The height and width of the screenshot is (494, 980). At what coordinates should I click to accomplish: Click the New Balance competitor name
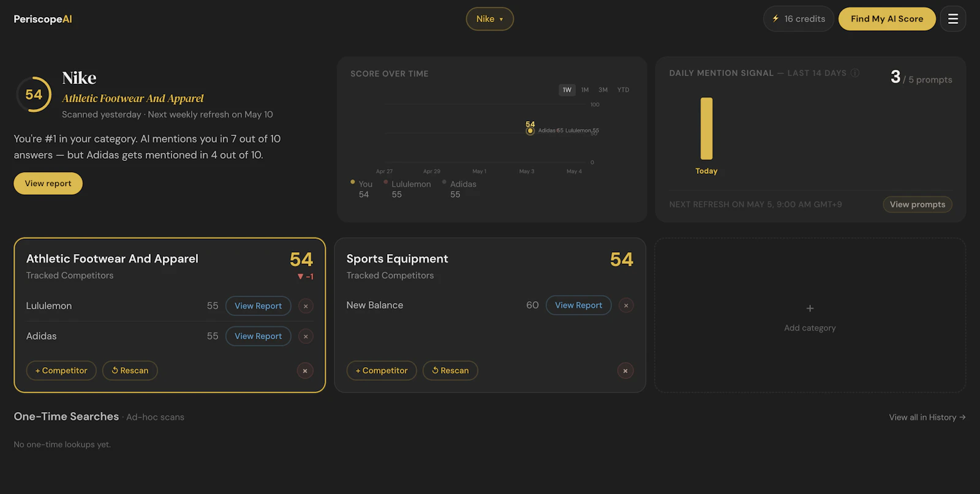click(375, 305)
